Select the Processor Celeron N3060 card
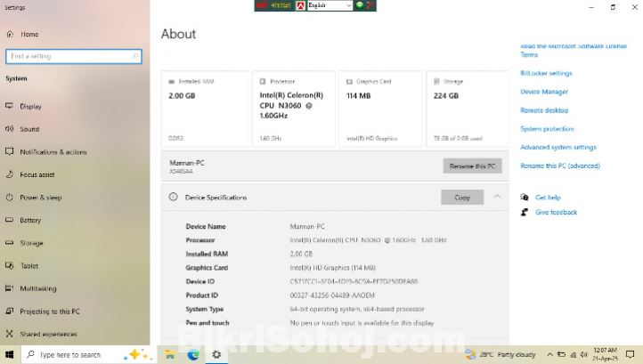 (294, 109)
